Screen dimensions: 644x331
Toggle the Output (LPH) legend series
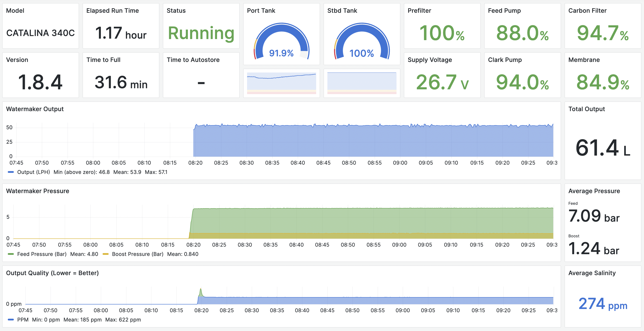click(33, 172)
